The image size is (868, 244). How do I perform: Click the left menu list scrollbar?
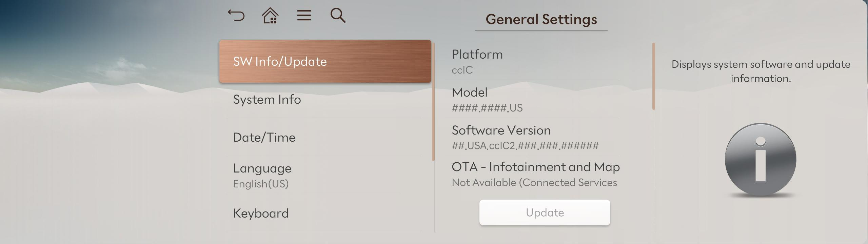click(433, 102)
